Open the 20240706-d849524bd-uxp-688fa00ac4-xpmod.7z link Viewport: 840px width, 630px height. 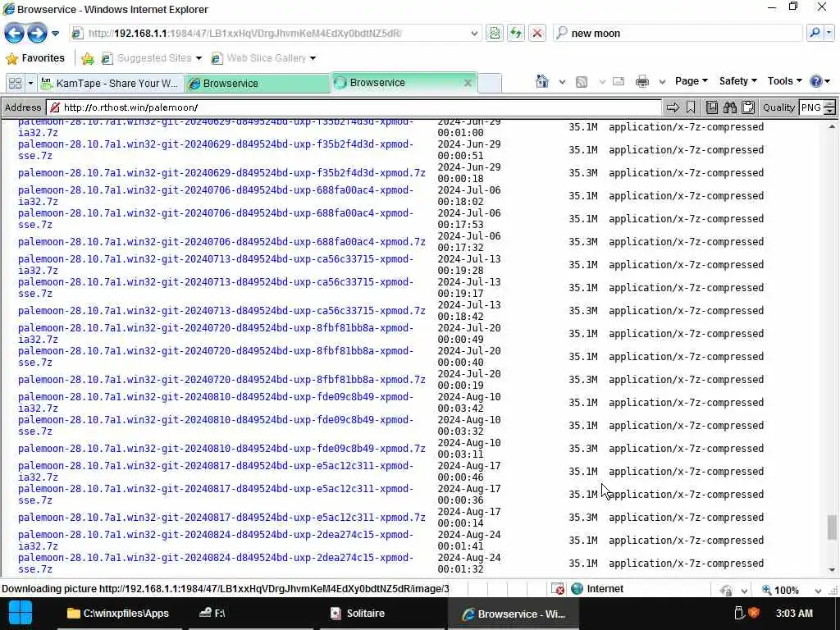tap(221, 242)
